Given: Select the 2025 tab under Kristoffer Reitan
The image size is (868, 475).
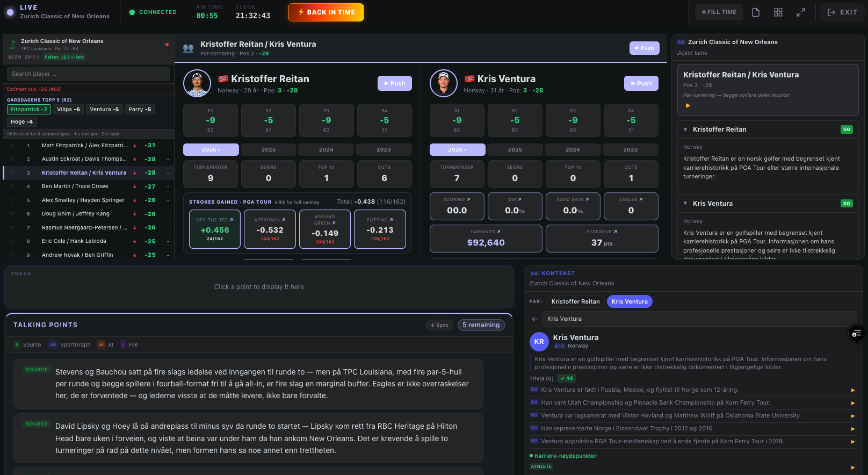Looking at the screenshot, I should (x=269, y=150).
